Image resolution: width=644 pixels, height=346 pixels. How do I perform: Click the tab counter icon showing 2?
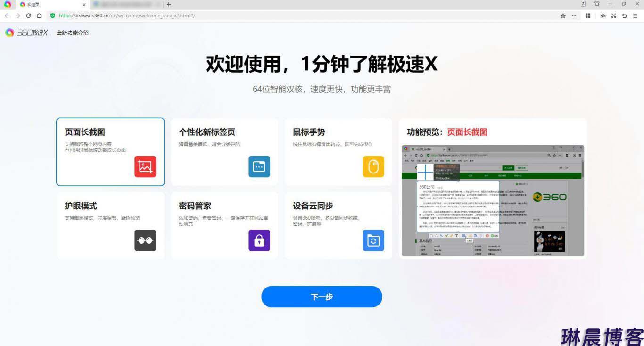tap(583, 4)
